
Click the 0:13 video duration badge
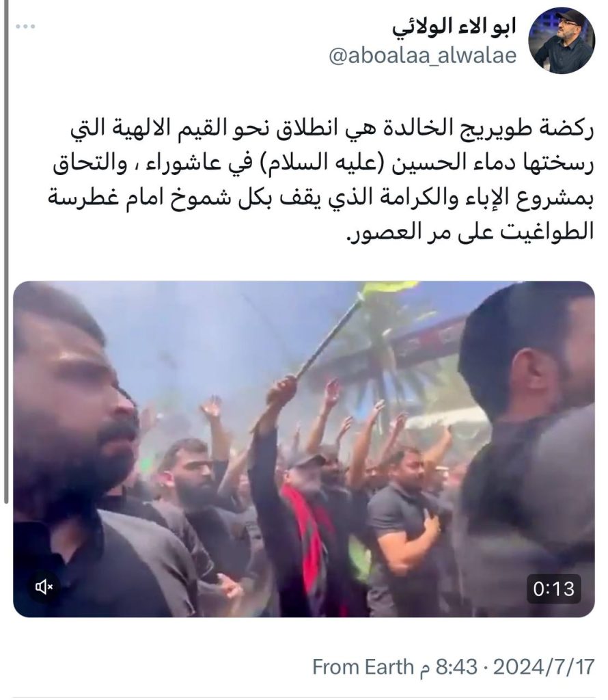[553, 589]
